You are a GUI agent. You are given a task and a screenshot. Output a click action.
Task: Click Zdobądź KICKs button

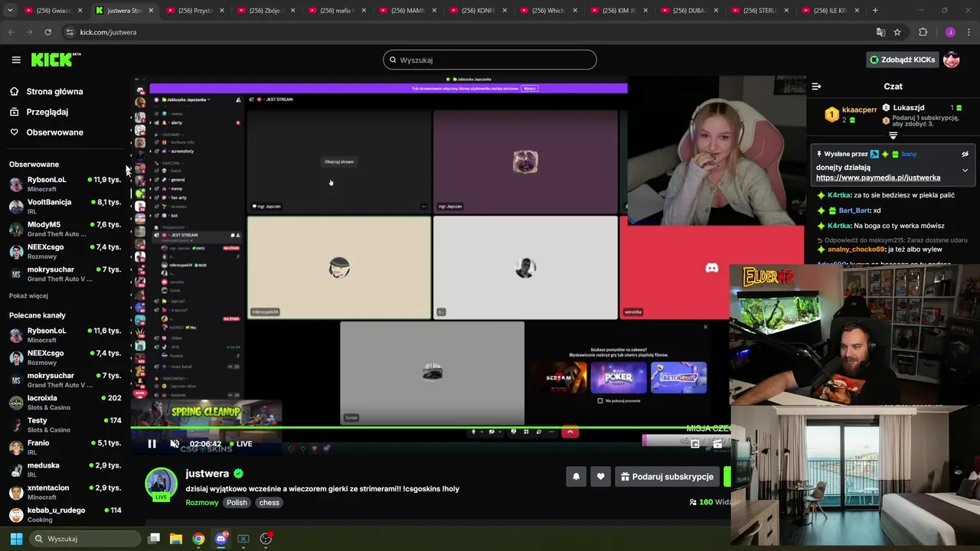[x=902, y=60]
